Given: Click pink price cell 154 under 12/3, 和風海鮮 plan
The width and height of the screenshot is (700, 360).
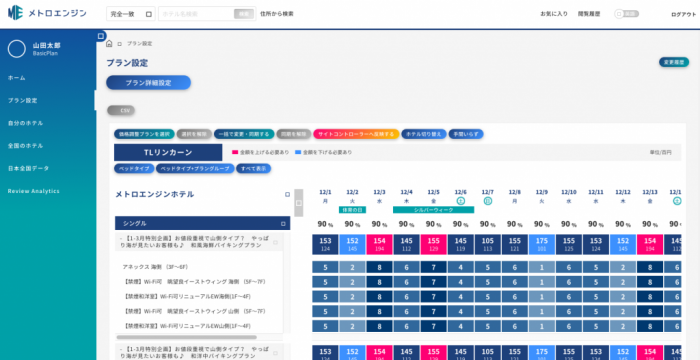Looking at the screenshot, I should coord(379,244).
